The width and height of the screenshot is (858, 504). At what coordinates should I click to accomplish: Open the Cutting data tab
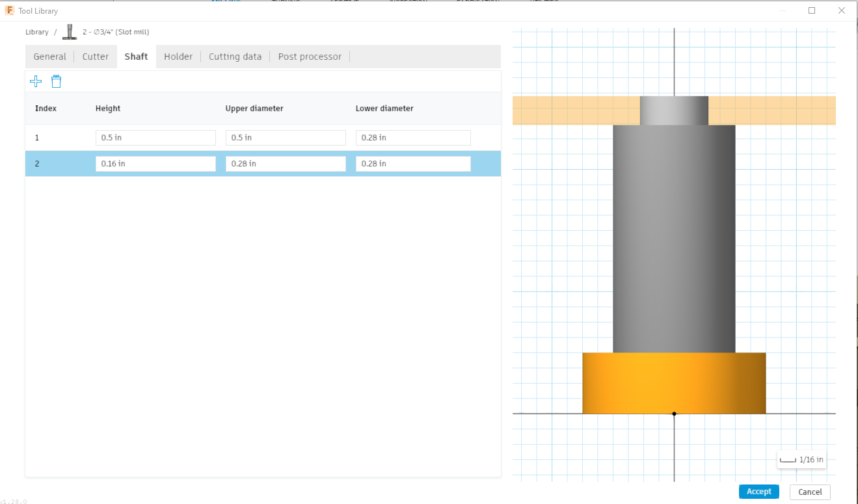coord(235,56)
